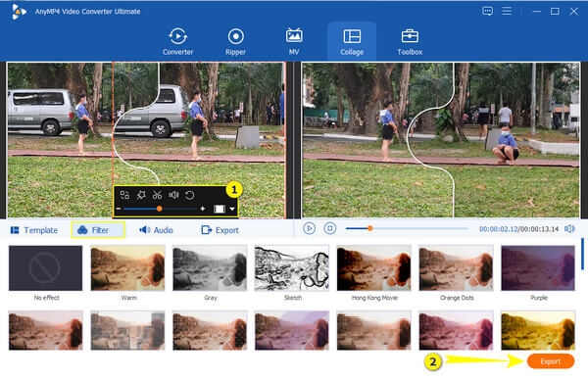Select the Filter tab
The image size is (588, 381).
pos(98,229)
